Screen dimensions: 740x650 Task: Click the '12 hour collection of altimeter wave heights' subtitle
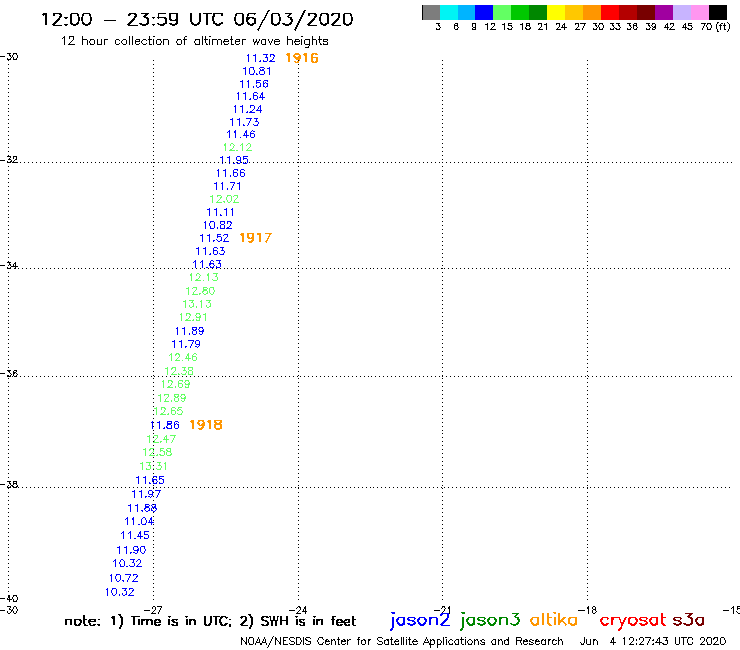pos(194,41)
